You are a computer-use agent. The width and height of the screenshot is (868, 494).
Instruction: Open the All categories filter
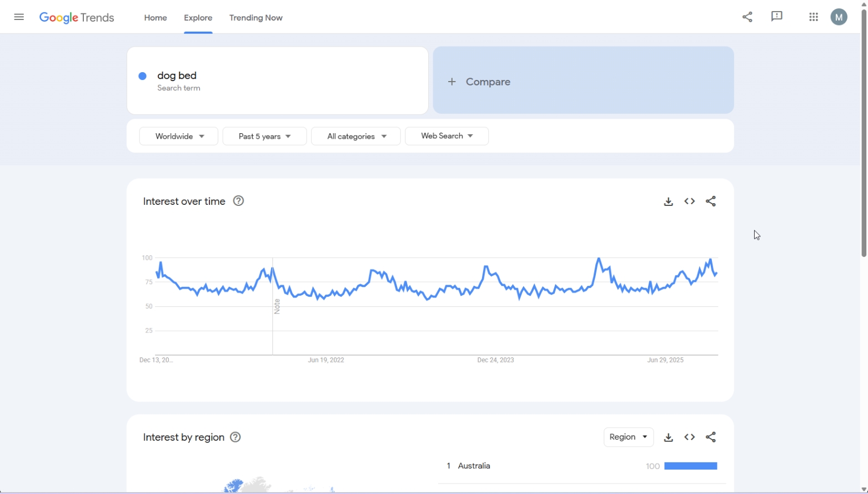click(x=355, y=135)
